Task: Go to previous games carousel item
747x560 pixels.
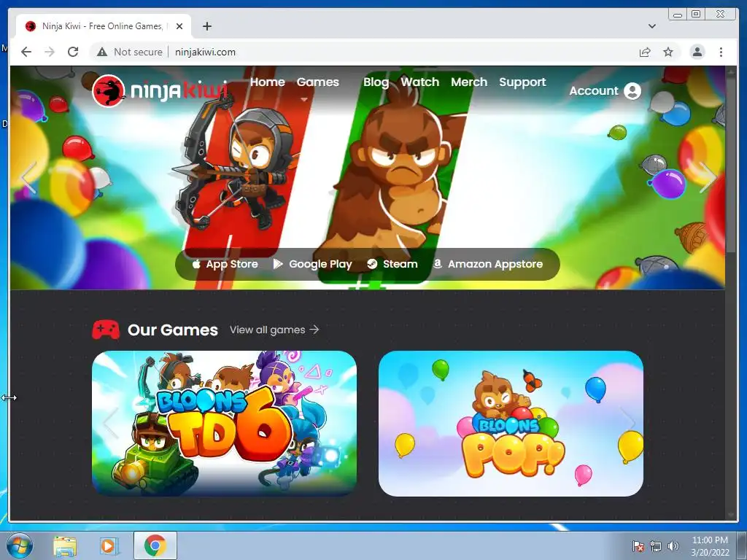Action: click(110, 423)
